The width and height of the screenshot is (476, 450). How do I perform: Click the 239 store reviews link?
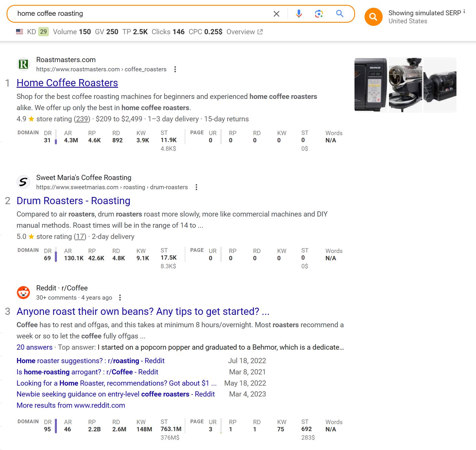(82, 119)
